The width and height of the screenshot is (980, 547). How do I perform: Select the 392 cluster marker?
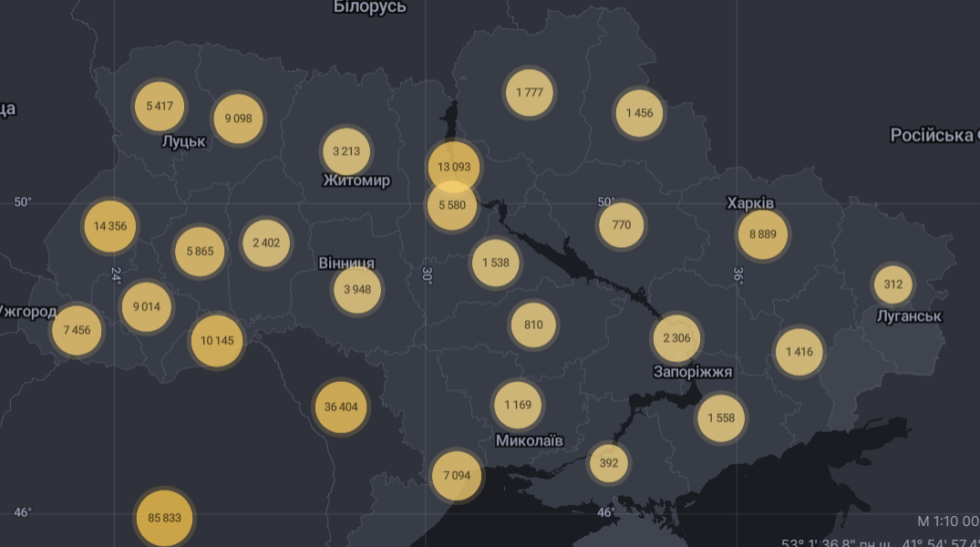coord(609,463)
